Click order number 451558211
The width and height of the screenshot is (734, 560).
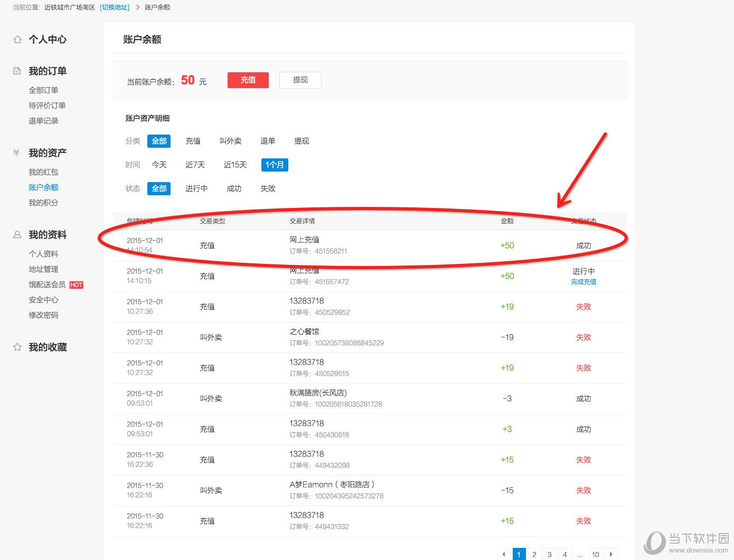tap(331, 251)
